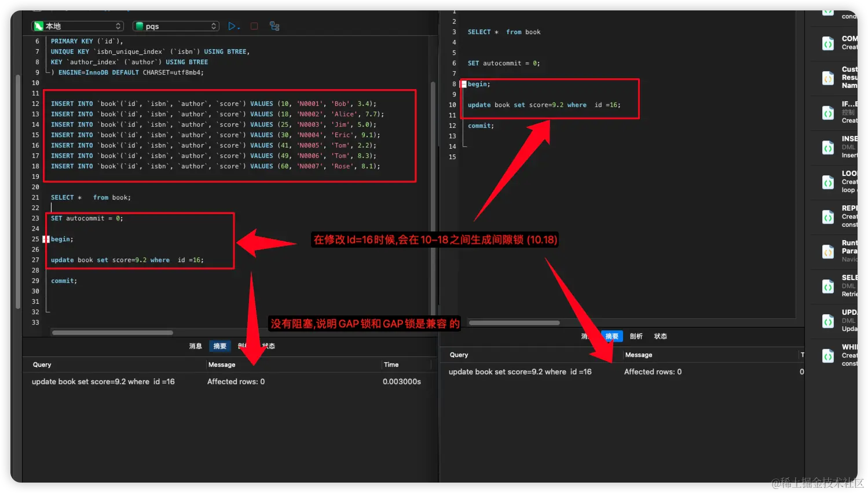Click 'commit;' on left editor line 29

[x=64, y=281]
